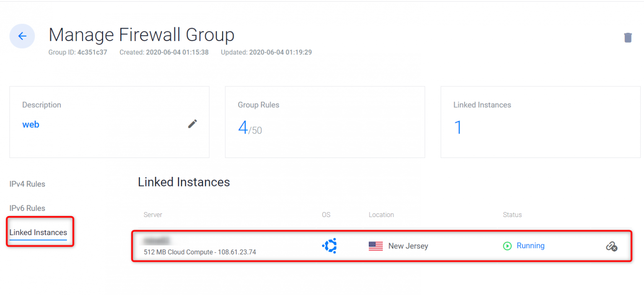The width and height of the screenshot is (644, 295).
Task: Click the Server column header
Action: pyautogui.click(x=153, y=215)
